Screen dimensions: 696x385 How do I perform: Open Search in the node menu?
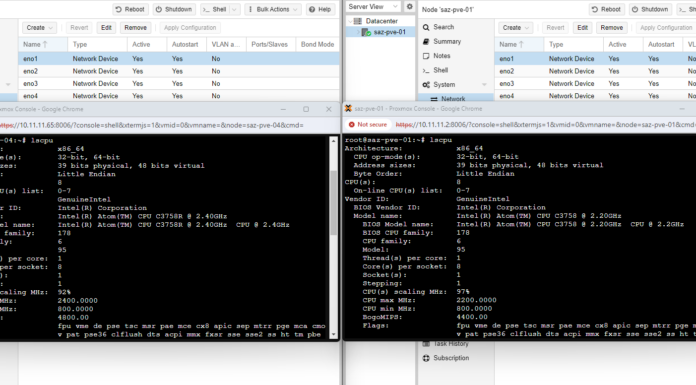click(443, 27)
